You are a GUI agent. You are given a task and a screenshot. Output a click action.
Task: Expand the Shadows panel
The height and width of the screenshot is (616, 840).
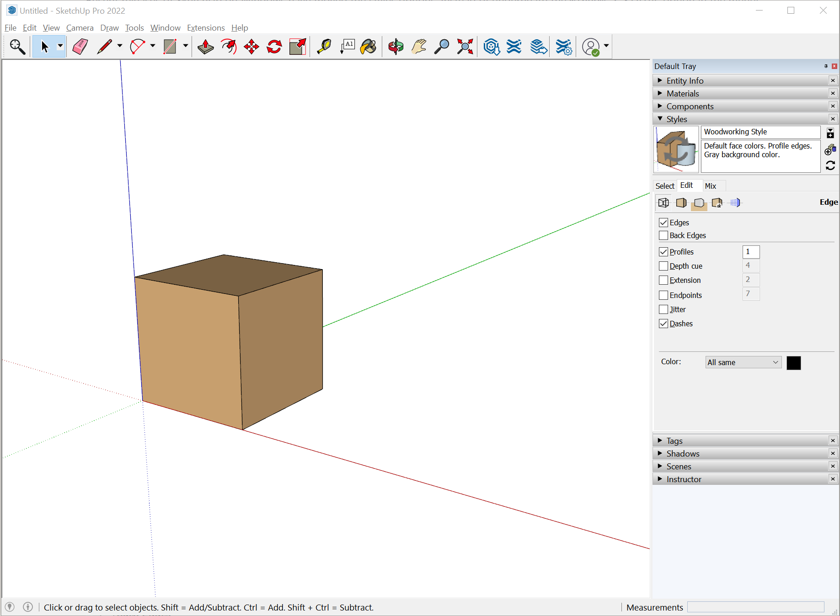pos(683,454)
